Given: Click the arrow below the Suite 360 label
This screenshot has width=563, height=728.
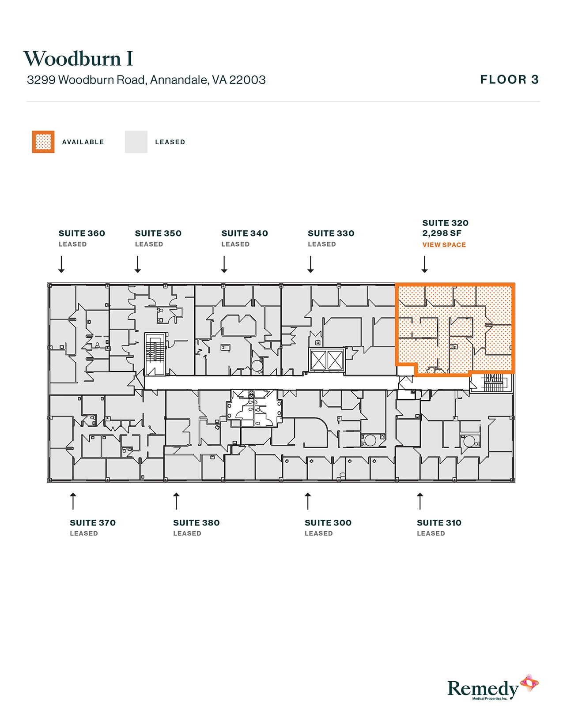Looking at the screenshot, I should 61,264.
